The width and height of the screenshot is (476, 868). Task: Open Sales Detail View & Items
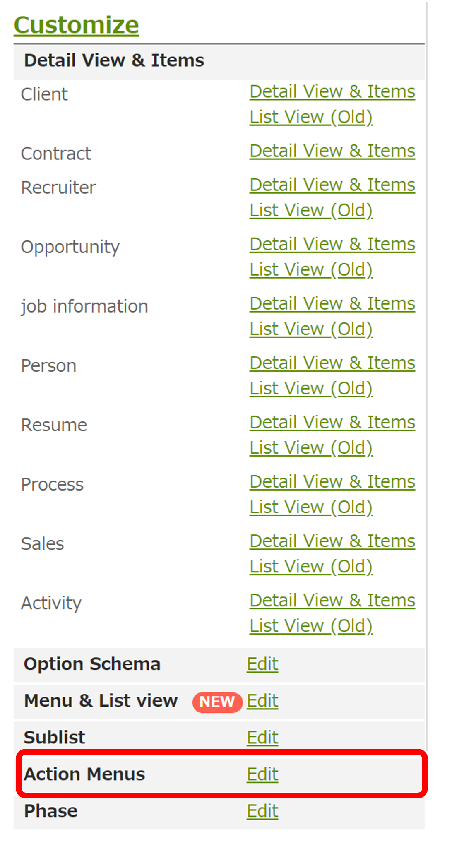point(332,541)
